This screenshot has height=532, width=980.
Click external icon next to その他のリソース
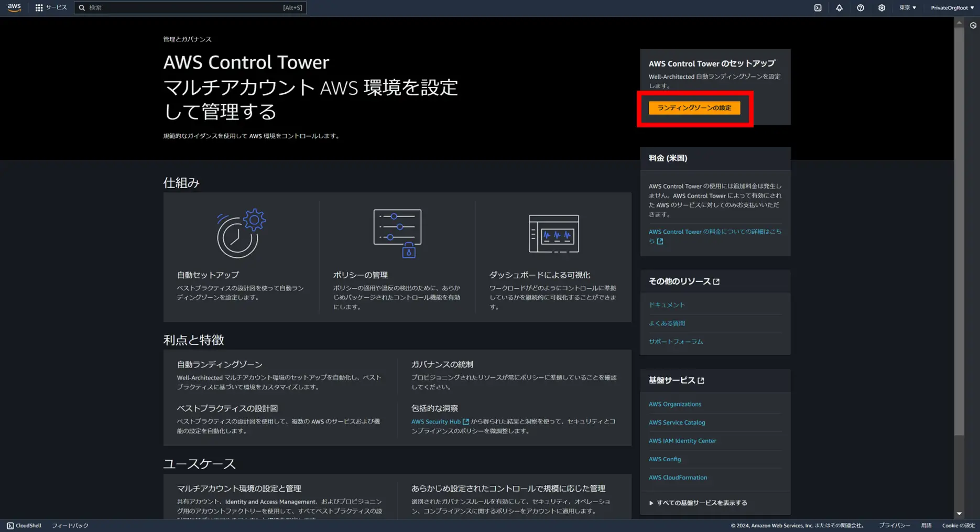(x=716, y=281)
